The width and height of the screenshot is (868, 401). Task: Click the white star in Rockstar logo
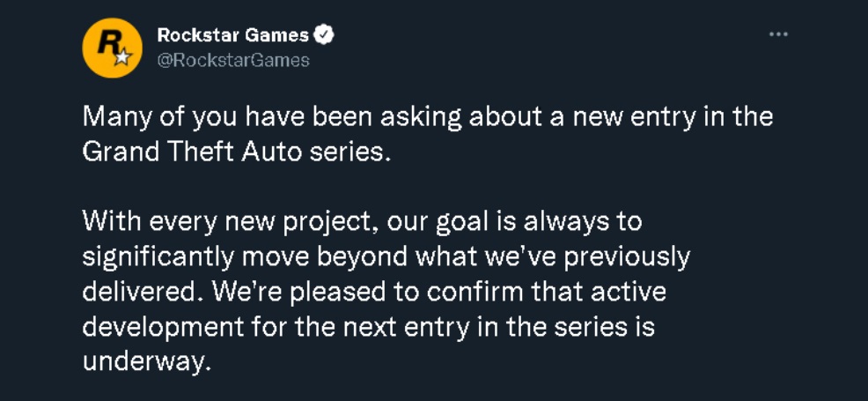tap(123, 56)
